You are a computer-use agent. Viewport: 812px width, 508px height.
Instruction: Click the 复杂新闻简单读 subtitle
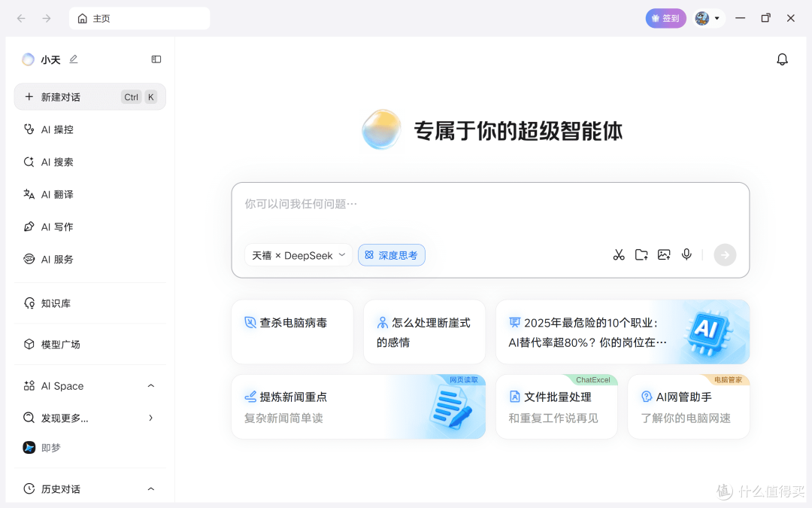click(x=283, y=418)
